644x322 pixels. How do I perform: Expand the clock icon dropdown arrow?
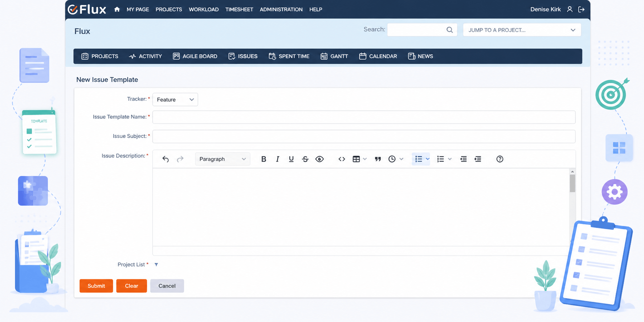(x=402, y=159)
